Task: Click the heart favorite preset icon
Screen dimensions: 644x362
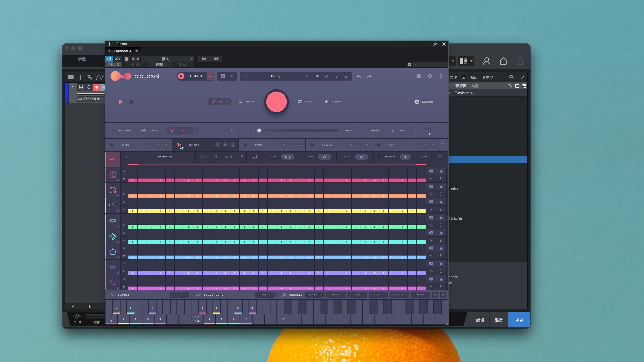Action: tap(317, 76)
